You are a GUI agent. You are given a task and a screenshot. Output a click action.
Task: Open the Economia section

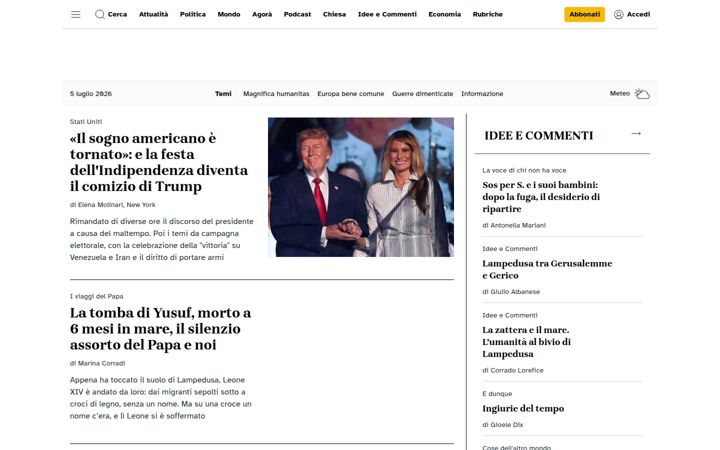pos(444,15)
